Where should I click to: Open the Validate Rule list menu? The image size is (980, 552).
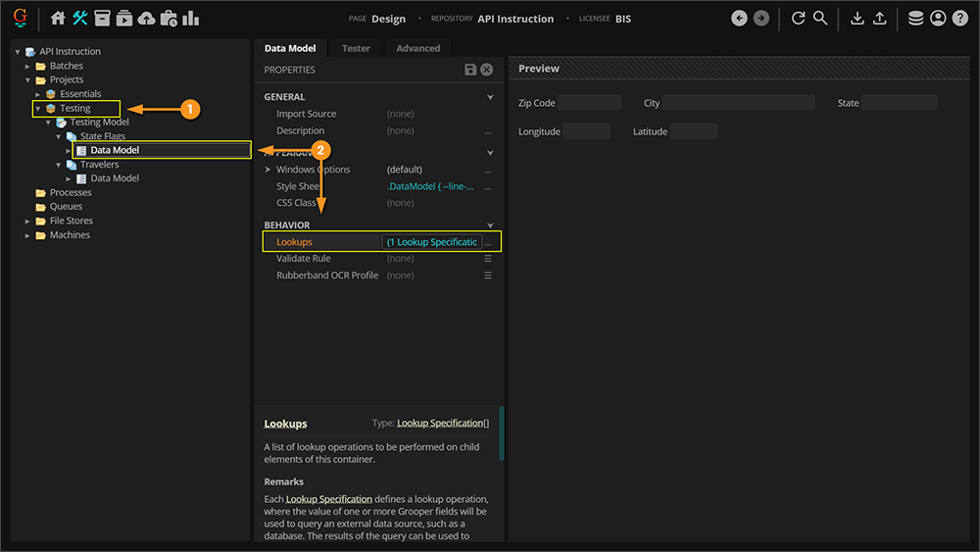(488, 259)
